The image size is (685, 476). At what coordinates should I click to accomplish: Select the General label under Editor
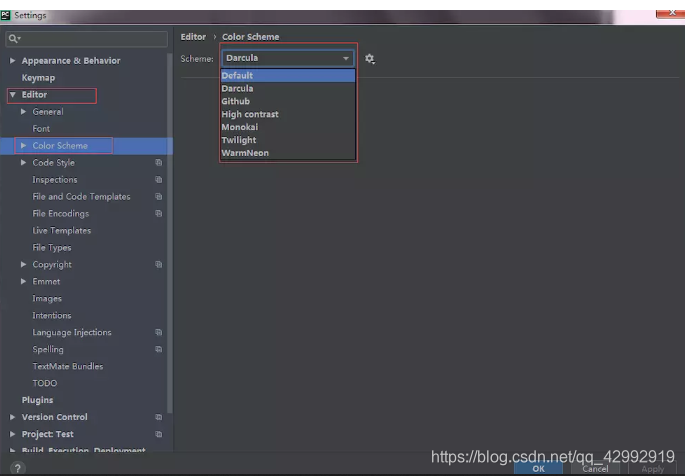tap(48, 112)
